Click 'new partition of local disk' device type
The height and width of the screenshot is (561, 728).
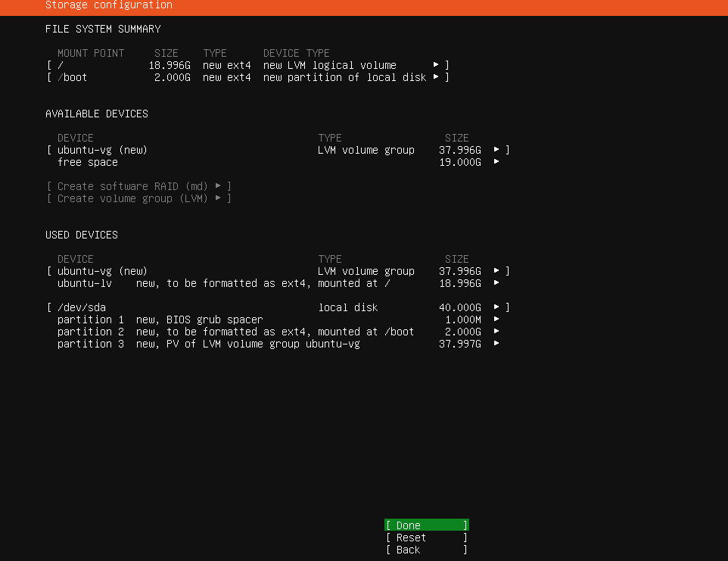point(344,77)
